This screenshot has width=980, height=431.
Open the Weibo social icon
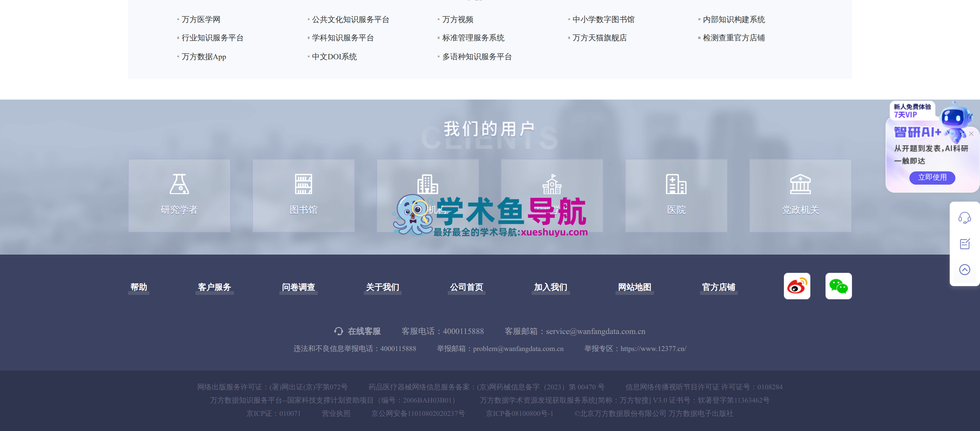[796, 286]
